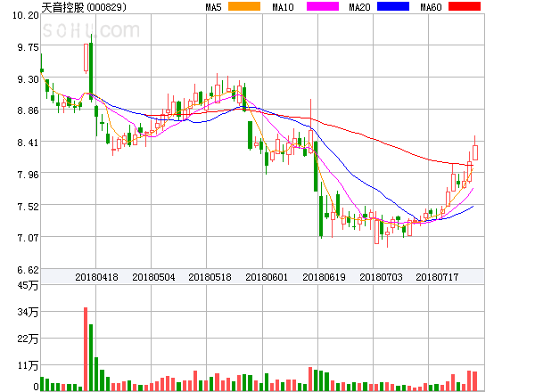
Task: Click the 20180601 date label
Action: click(267, 277)
